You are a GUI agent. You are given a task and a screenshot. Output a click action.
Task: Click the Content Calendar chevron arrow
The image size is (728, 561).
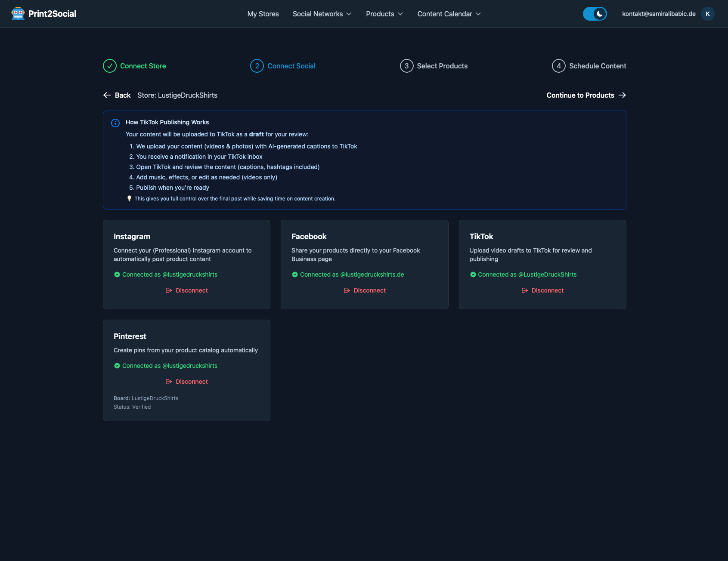pyautogui.click(x=478, y=14)
